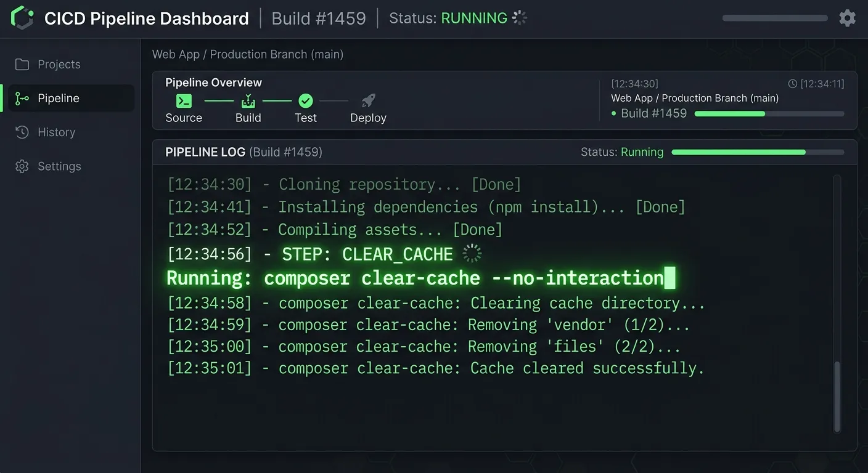Click the clock icon beside [12:34:11]
Viewport: 868px width, 473px height.
[x=793, y=84]
